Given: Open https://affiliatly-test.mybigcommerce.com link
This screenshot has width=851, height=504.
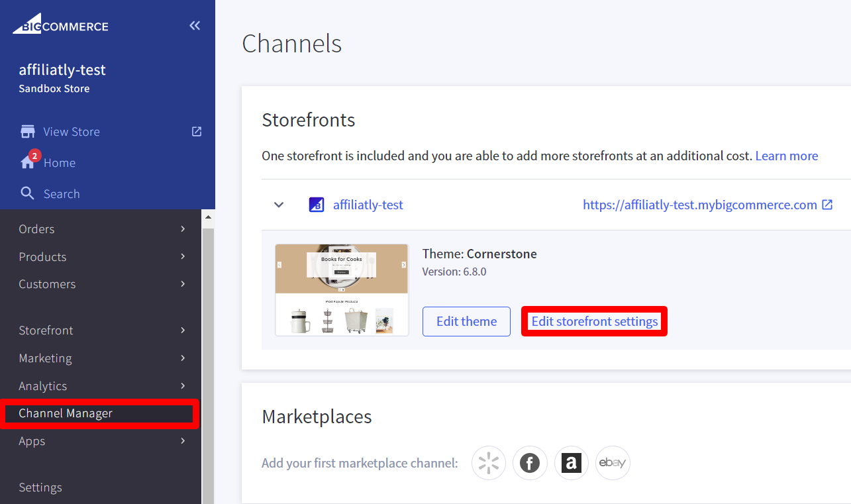Looking at the screenshot, I should pos(700,205).
